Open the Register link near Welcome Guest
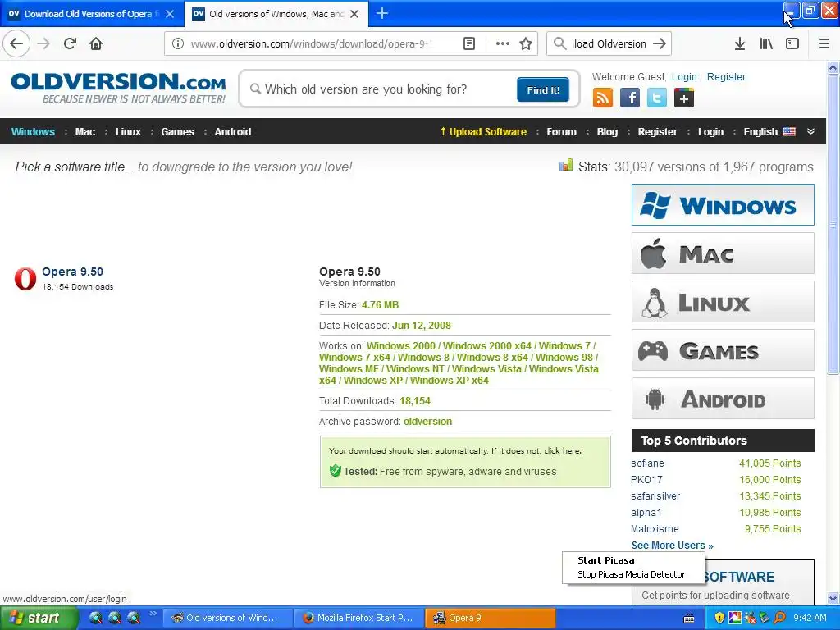This screenshot has width=840, height=630. (726, 76)
